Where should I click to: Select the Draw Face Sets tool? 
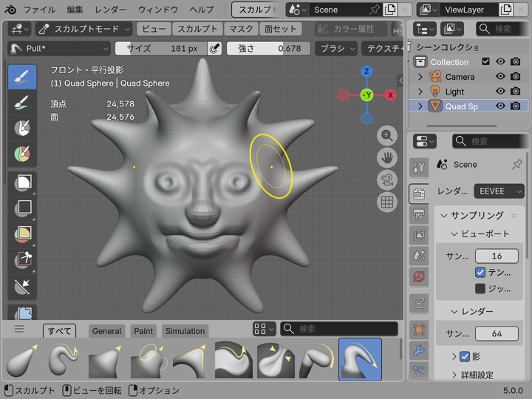point(22,154)
